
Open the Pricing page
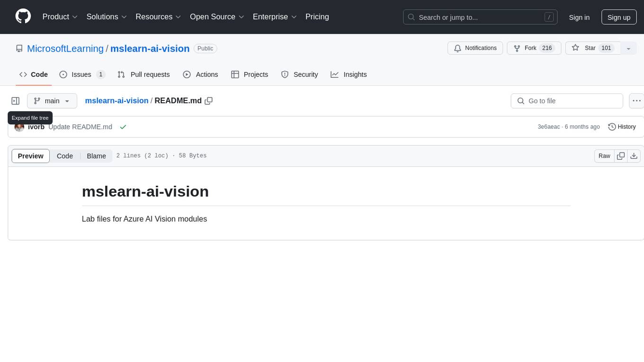317,17
